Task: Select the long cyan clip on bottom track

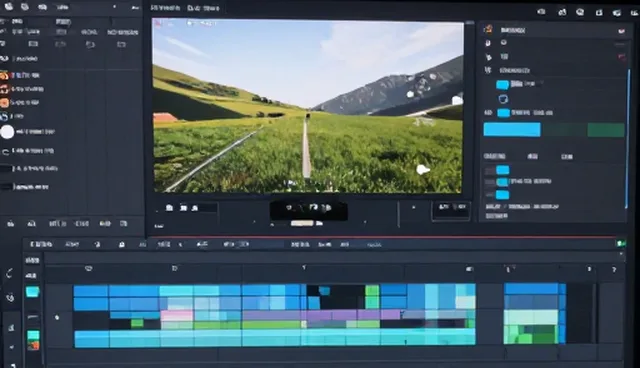Action: pyautogui.click(x=275, y=339)
